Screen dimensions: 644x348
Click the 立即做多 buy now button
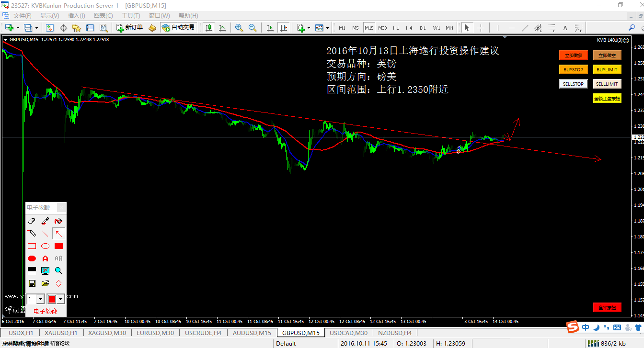(574, 56)
